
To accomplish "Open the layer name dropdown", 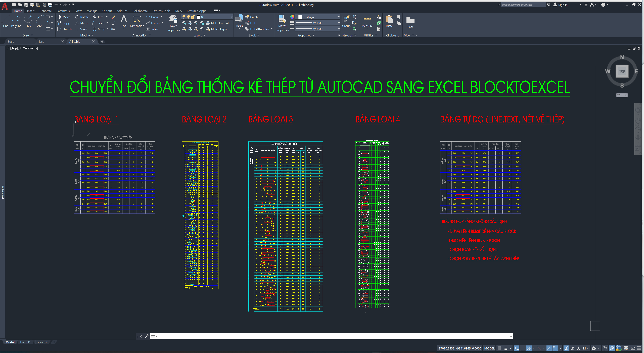I will (x=231, y=17).
